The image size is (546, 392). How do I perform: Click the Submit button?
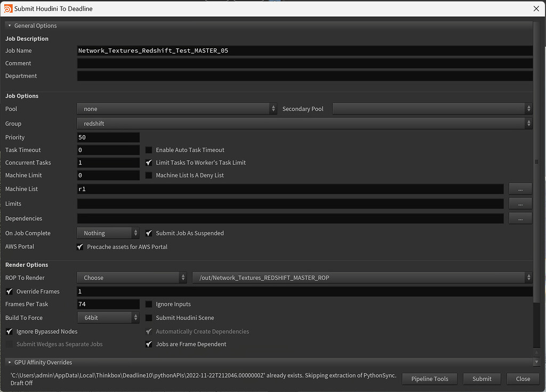[481, 379]
